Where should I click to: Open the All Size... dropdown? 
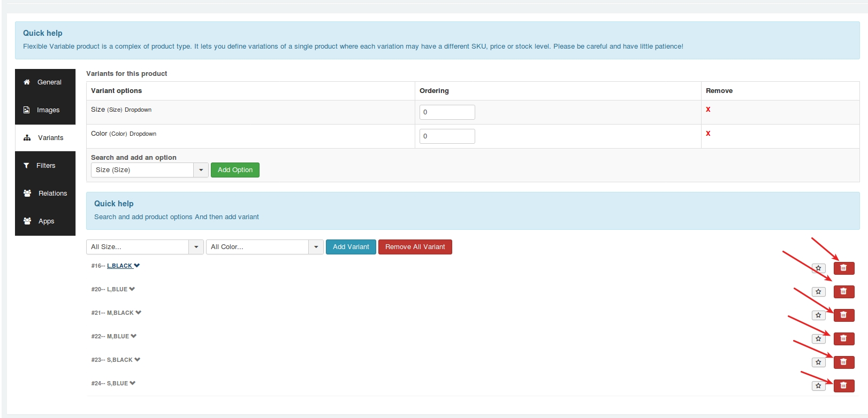pyautogui.click(x=145, y=247)
